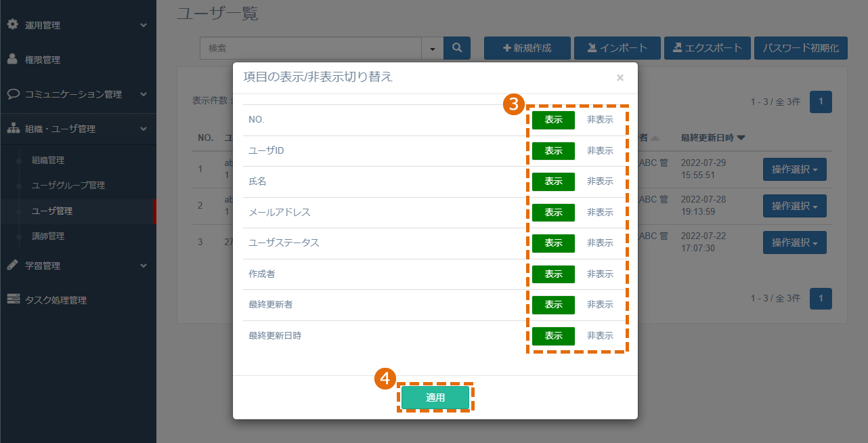
Task: Sort by the 最終更新日時 down arrow
Action: coord(741,138)
